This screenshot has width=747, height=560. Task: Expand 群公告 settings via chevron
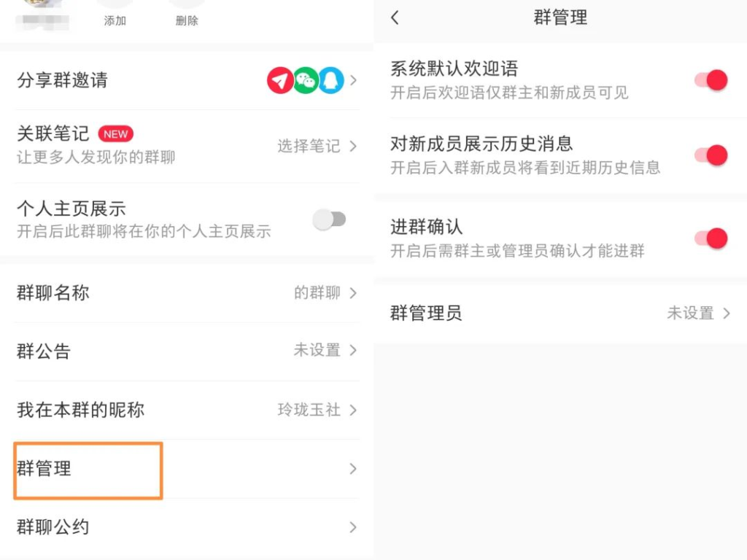click(353, 351)
